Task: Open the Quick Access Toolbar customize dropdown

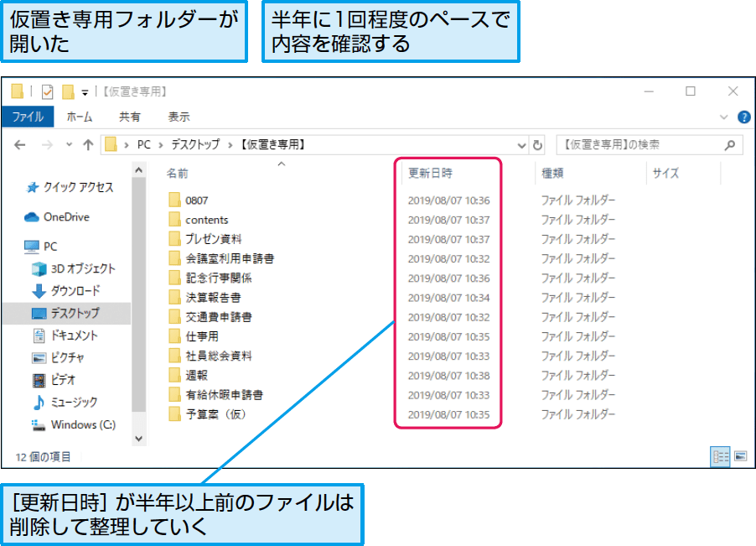Action: pos(84,91)
